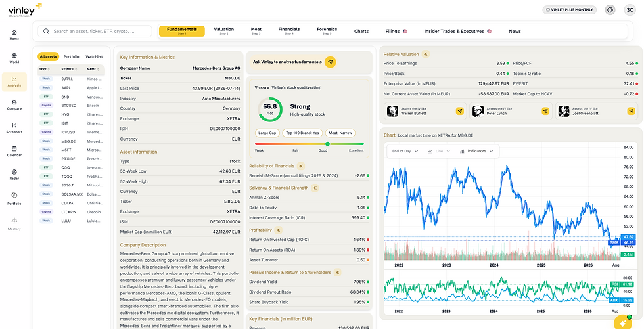
Task: Click the Vinley logo
Action: point(25,9)
